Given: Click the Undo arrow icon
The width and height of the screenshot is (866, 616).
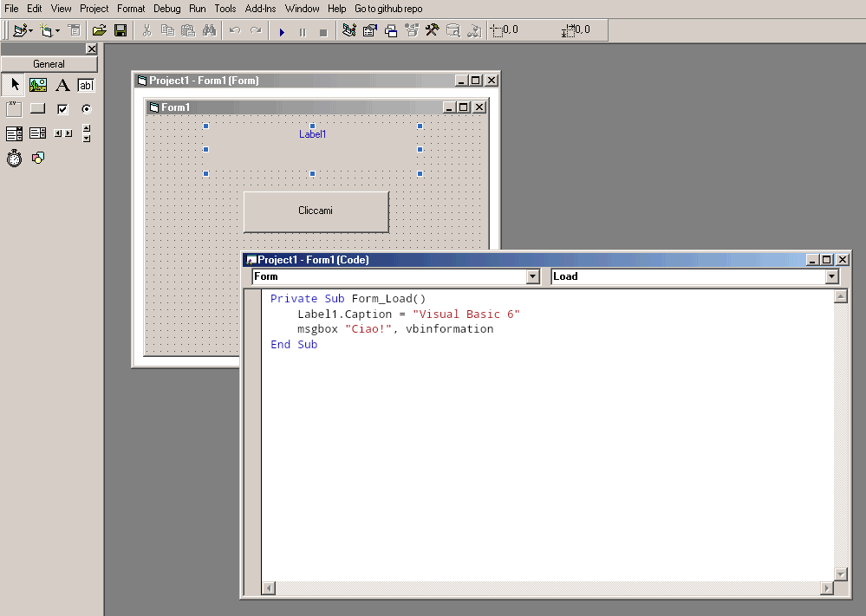Looking at the screenshot, I should (x=235, y=30).
